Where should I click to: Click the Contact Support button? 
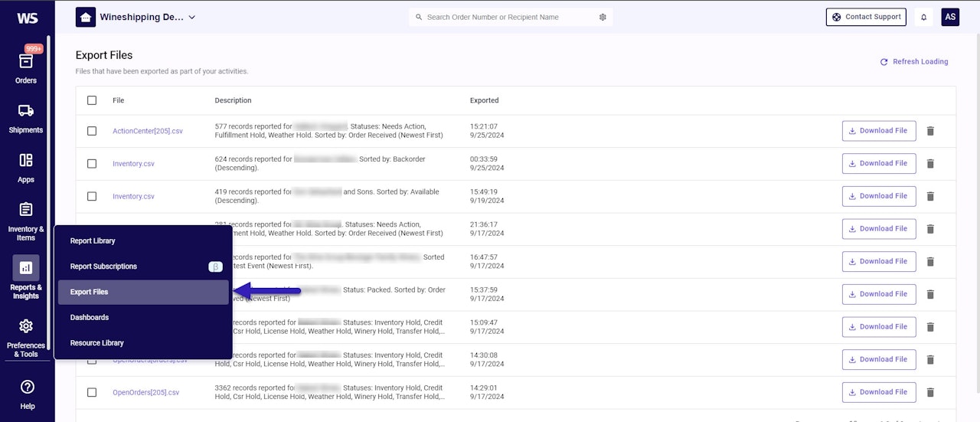point(866,17)
